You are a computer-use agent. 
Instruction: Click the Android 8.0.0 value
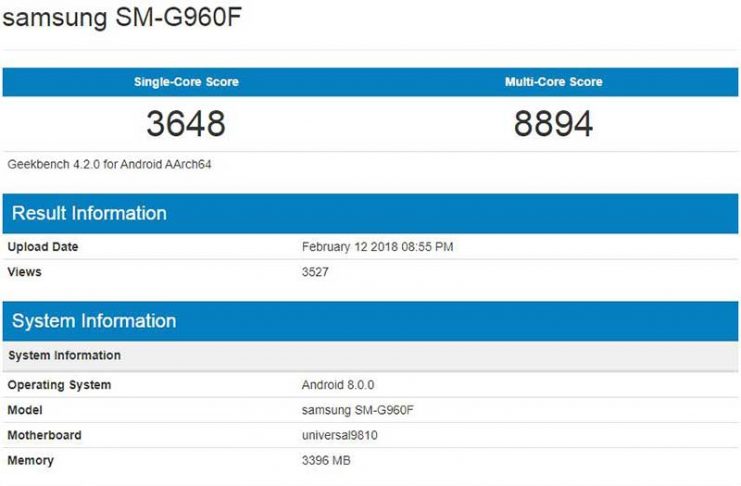tap(338, 385)
